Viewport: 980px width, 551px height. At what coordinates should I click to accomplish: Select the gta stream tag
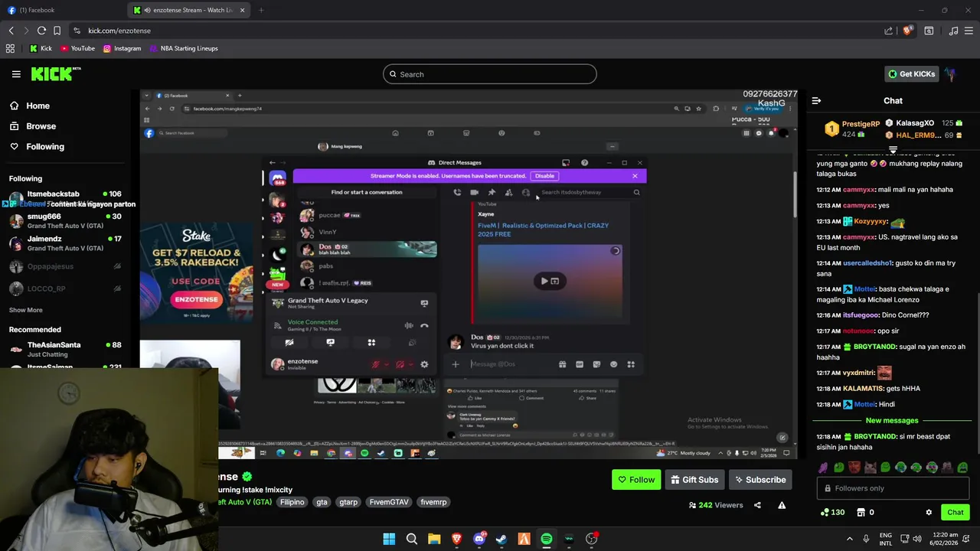coord(322,502)
